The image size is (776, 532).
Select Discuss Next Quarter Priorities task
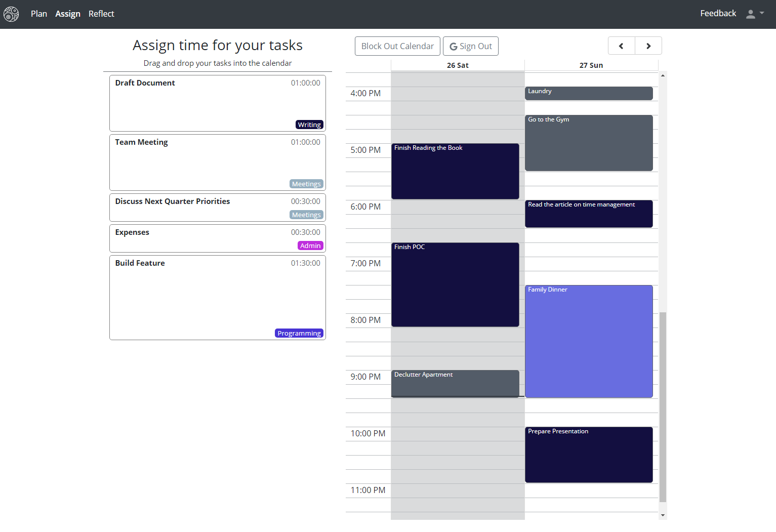[x=218, y=208]
